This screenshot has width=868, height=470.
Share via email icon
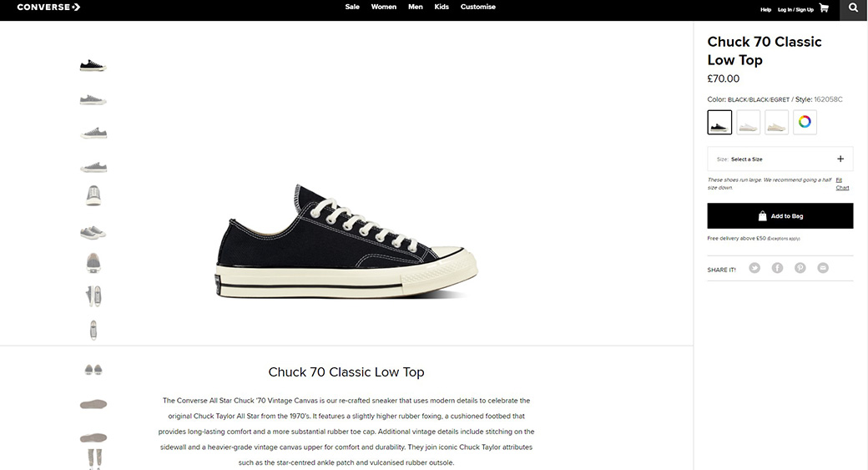pos(823,268)
